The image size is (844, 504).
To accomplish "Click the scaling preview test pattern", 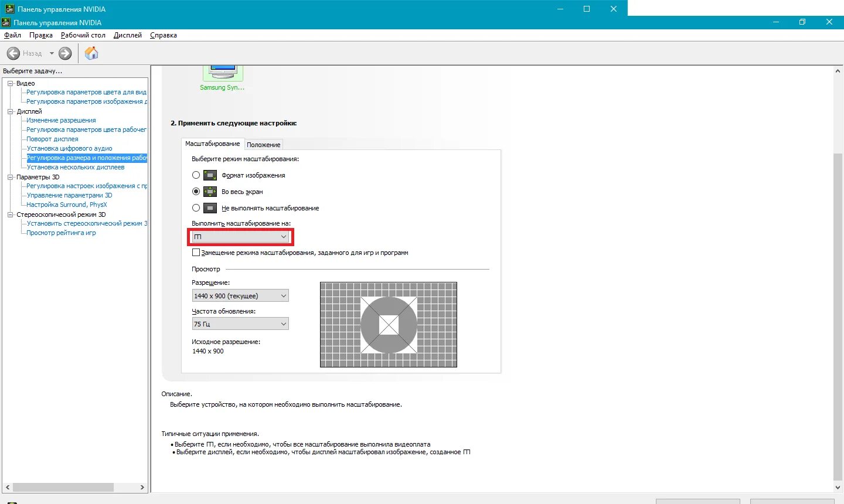I will pos(389,325).
